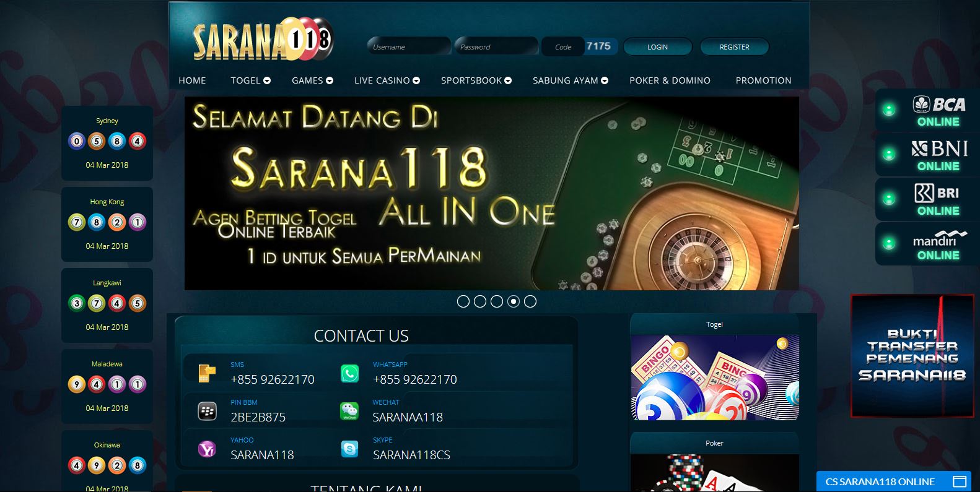Image resolution: width=980 pixels, height=492 pixels.
Task: Click the SMS number +855 92622170
Action: pyautogui.click(x=273, y=379)
